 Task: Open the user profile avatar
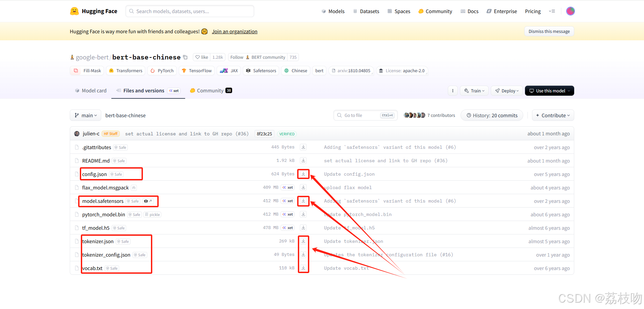570,11
